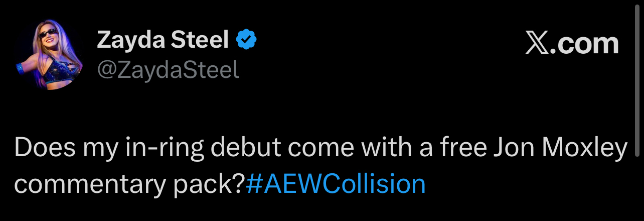Click the X logo in the corner
644x221 pixels.
[537, 44]
